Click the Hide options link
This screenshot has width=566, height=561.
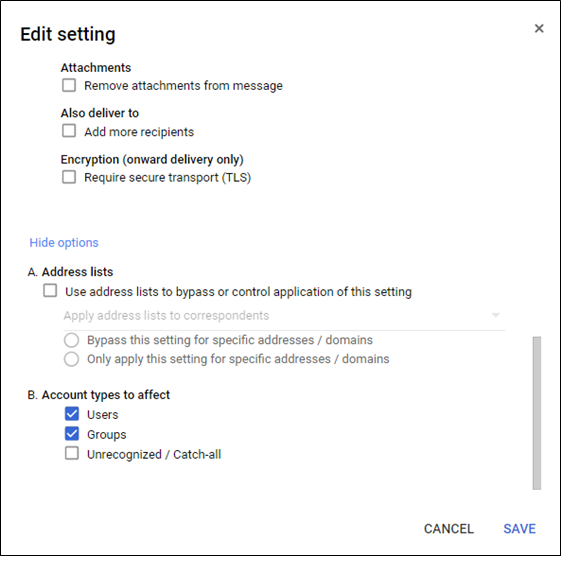(64, 244)
